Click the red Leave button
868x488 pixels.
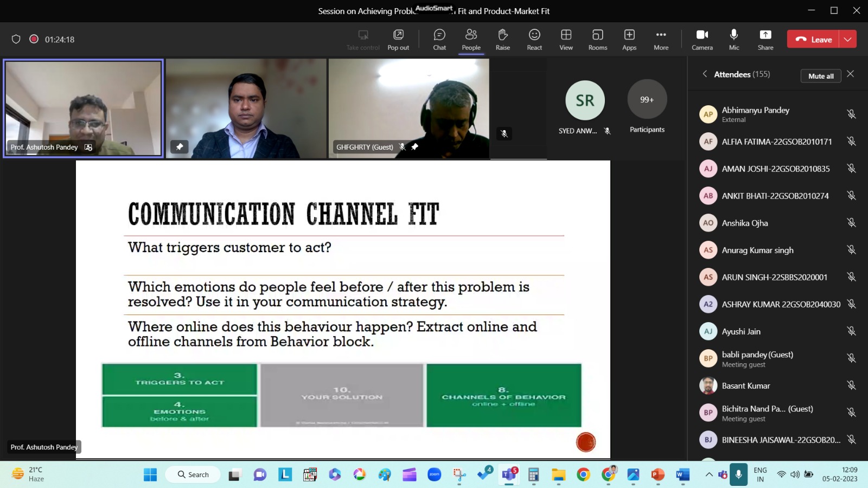tap(813, 39)
